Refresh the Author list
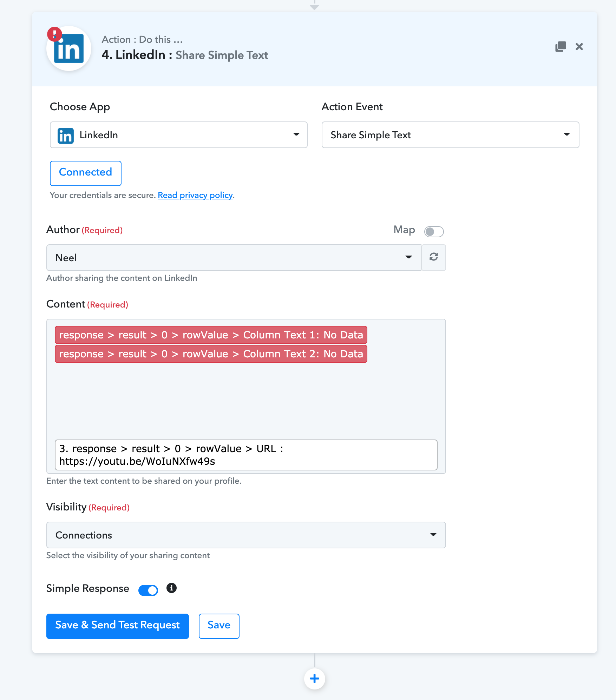The width and height of the screenshot is (616, 700). (x=434, y=257)
